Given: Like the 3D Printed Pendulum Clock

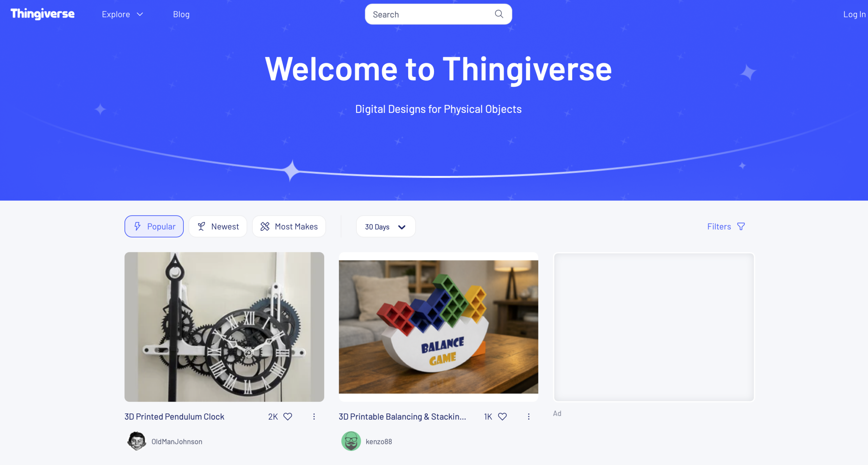Looking at the screenshot, I should (x=288, y=416).
